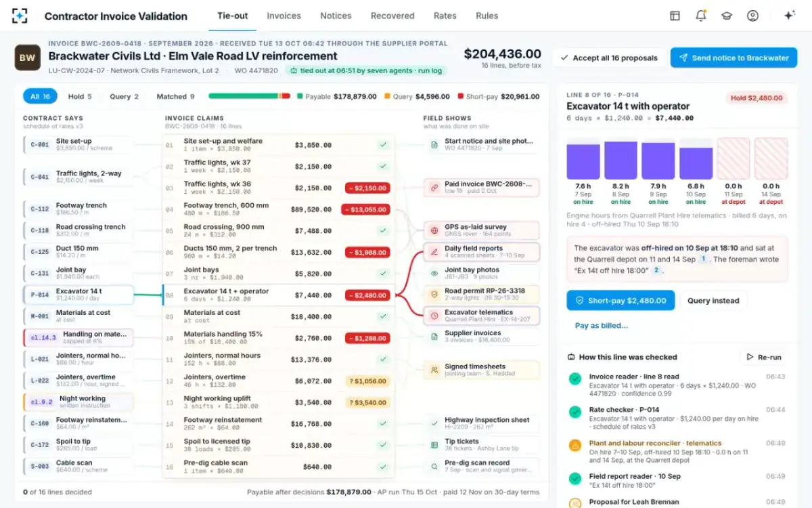Filter lines by Query 2
Screen dimensions: 812x508
click(x=125, y=96)
